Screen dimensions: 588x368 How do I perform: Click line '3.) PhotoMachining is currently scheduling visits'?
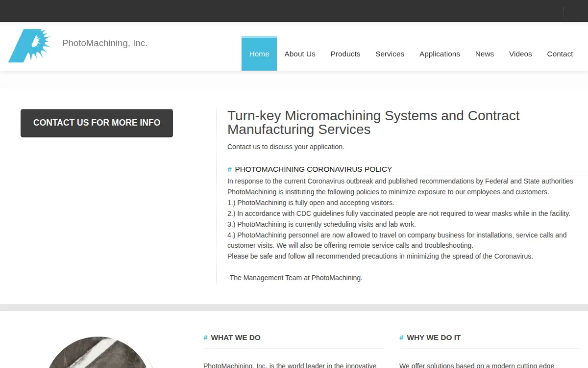(x=321, y=224)
